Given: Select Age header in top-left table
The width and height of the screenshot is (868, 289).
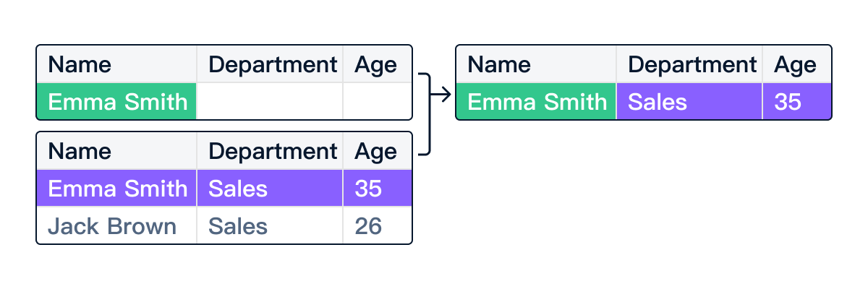Looking at the screenshot, I should (x=378, y=64).
